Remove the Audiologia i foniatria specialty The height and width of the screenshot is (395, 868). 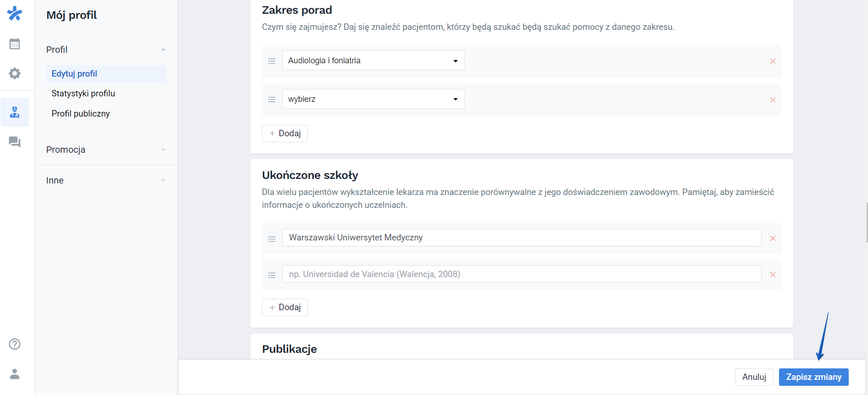tap(773, 61)
